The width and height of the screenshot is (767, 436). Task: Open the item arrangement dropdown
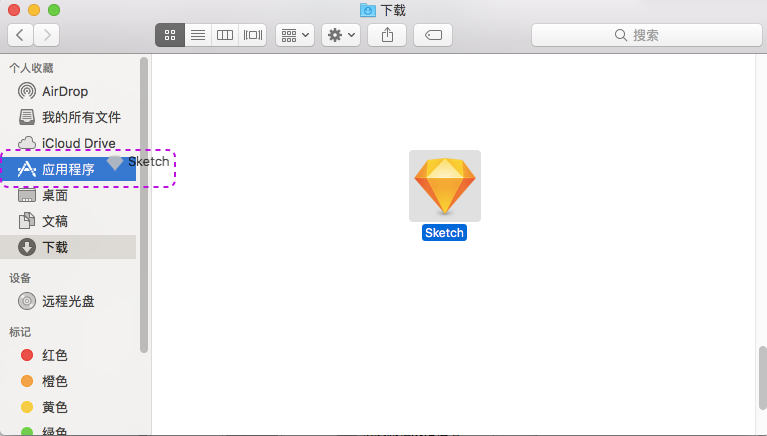[x=295, y=35]
